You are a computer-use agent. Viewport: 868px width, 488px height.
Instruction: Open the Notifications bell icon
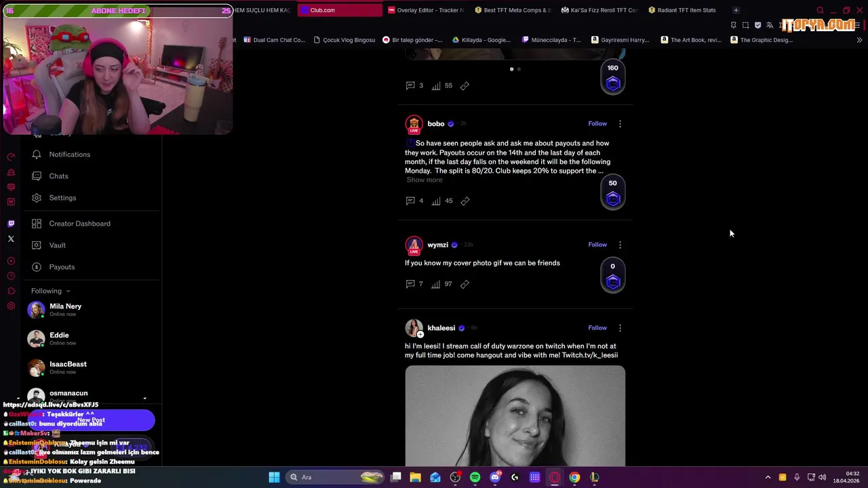(37, 155)
